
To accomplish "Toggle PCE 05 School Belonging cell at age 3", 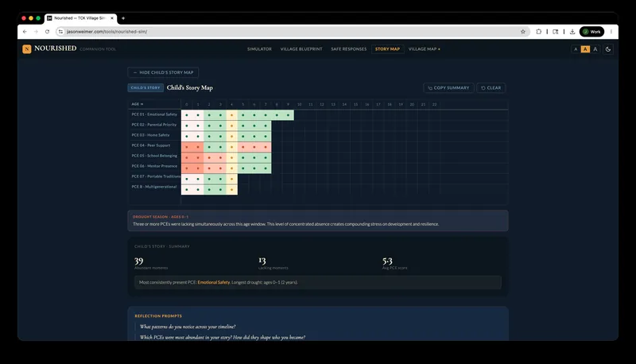I will (221, 157).
